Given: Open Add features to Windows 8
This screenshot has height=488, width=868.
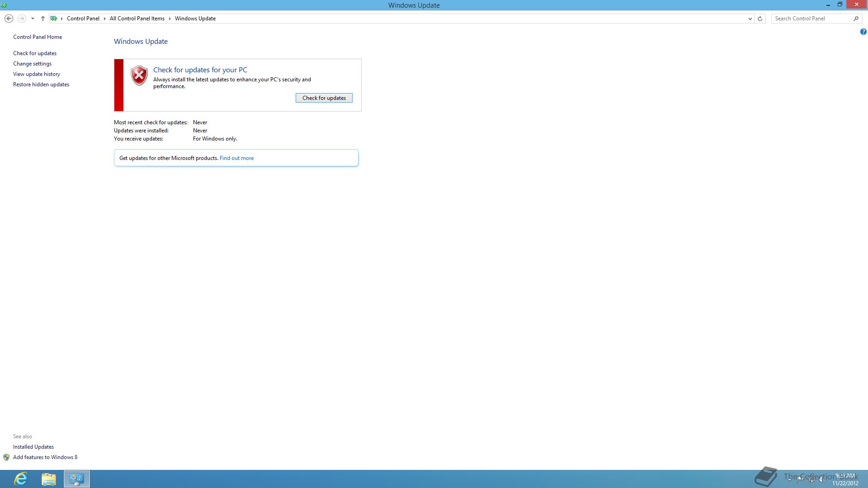Looking at the screenshot, I should [45, 457].
